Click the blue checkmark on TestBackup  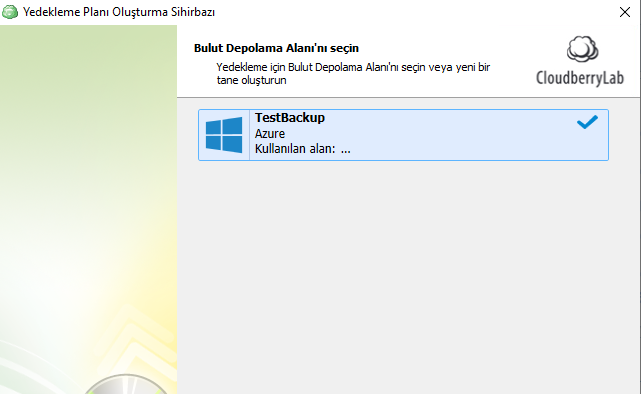(x=587, y=122)
